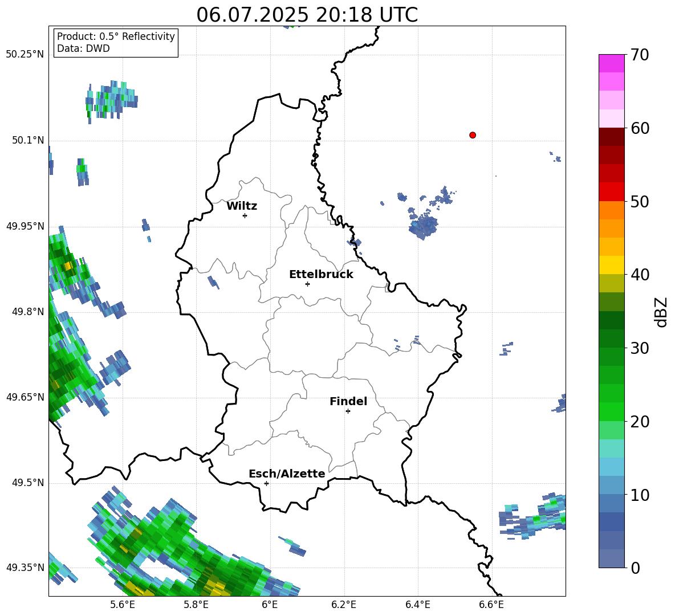
Task: Click the Wiltz station cross marker
Action: point(245,215)
